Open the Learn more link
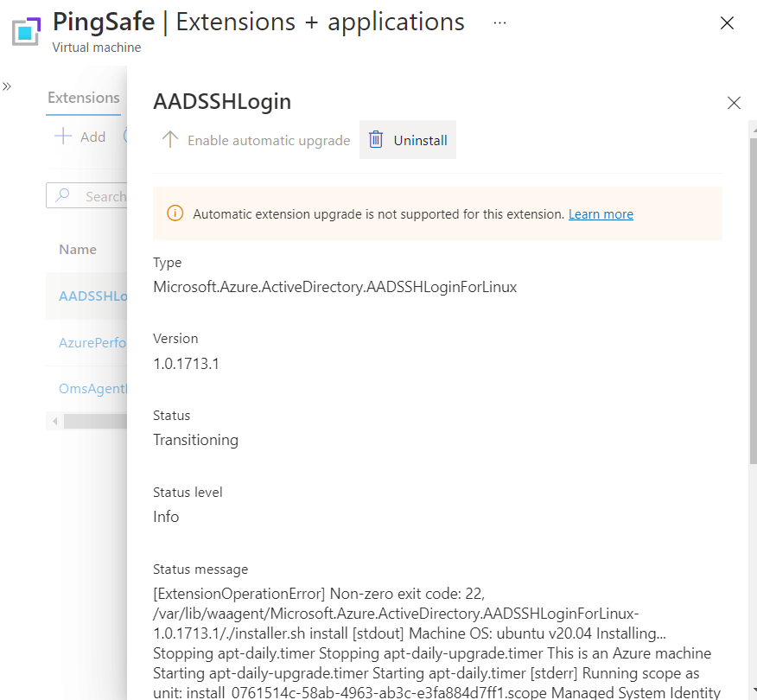The height and width of the screenshot is (700, 757). click(601, 213)
